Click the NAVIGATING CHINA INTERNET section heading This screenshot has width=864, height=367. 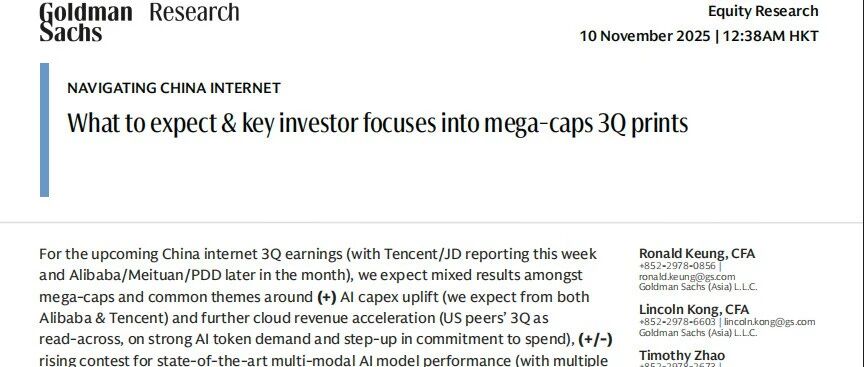click(x=174, y=88)
